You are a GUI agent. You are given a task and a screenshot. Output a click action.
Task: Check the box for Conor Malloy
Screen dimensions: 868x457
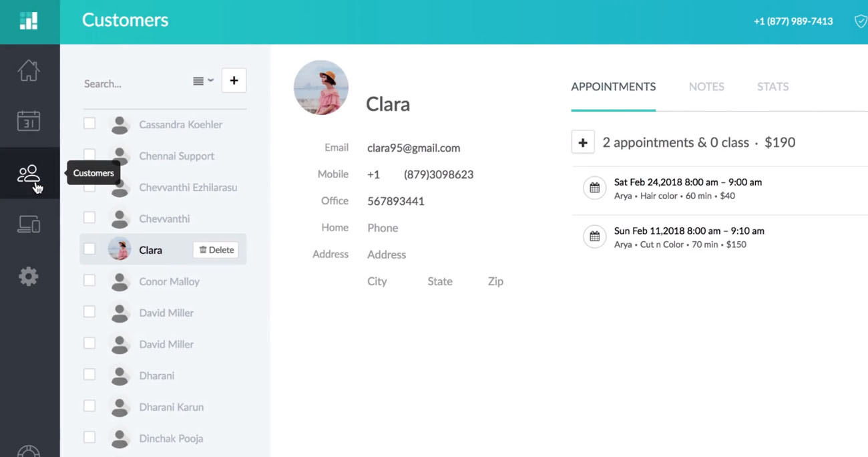[x=89, y=281]
